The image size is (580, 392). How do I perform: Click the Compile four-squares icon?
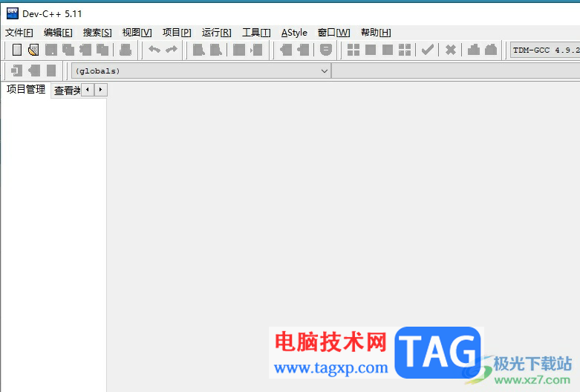(353, 50)
